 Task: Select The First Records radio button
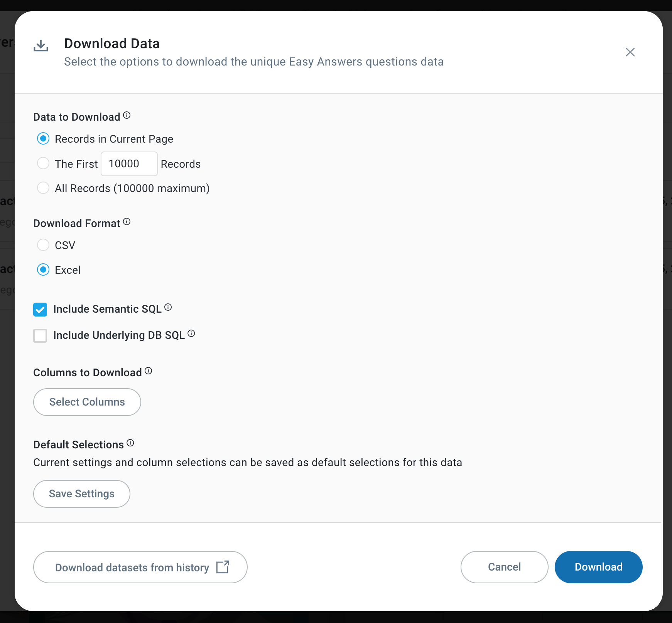pyautogui.click(x=43, y=163)
